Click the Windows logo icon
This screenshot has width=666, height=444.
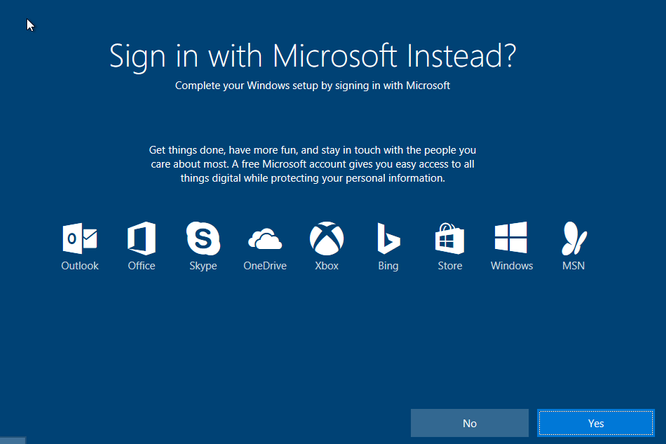(x=511, y=238)
